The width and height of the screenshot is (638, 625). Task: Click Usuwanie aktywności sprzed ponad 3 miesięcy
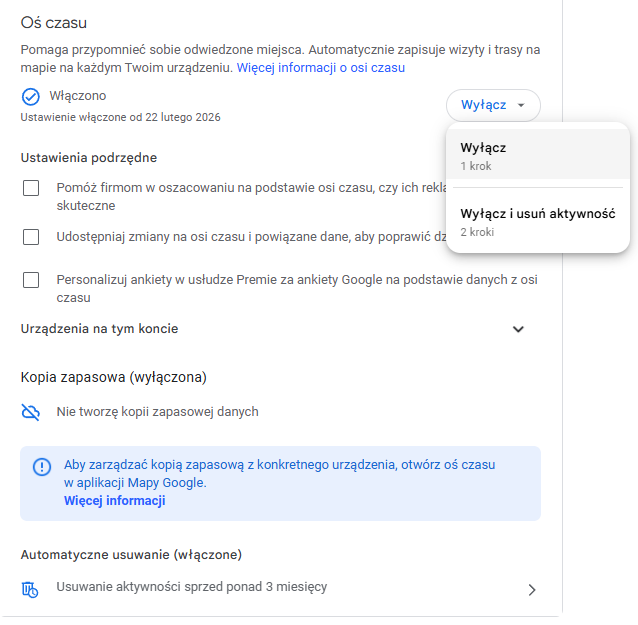click(191, 587)
